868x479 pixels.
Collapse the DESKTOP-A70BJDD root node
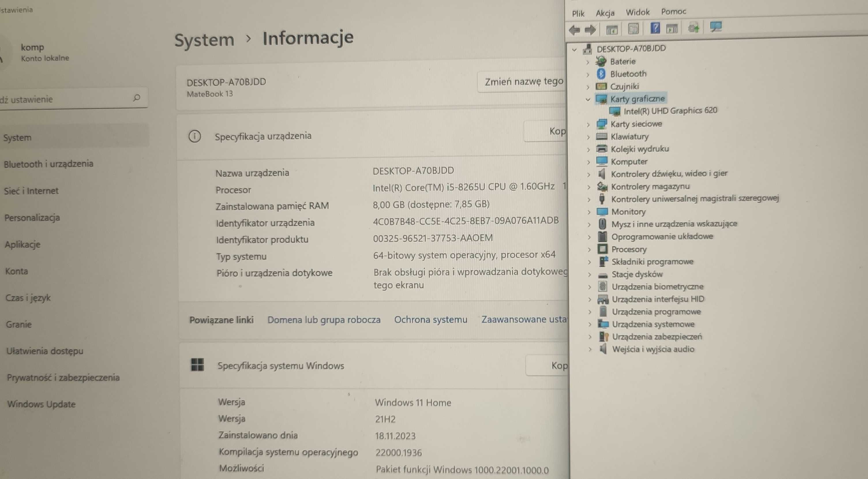pyautogui.click(x=575, y=50)
